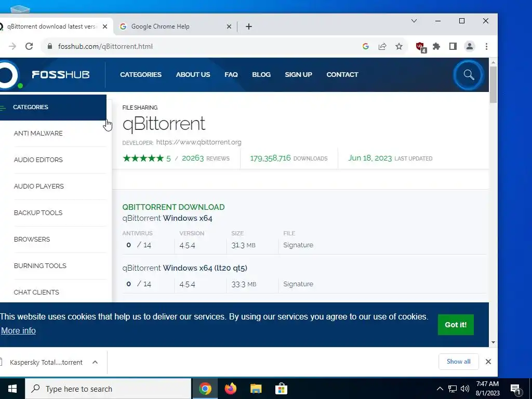Viewport: 532px width, 399px height.
Task: Open Chrome from the taskbar
Action: click(205, 389)
